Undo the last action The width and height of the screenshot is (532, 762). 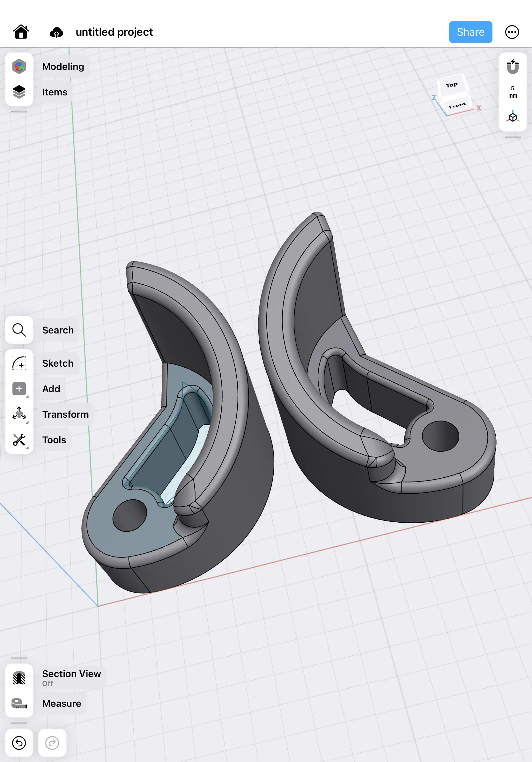pos(19,743)
